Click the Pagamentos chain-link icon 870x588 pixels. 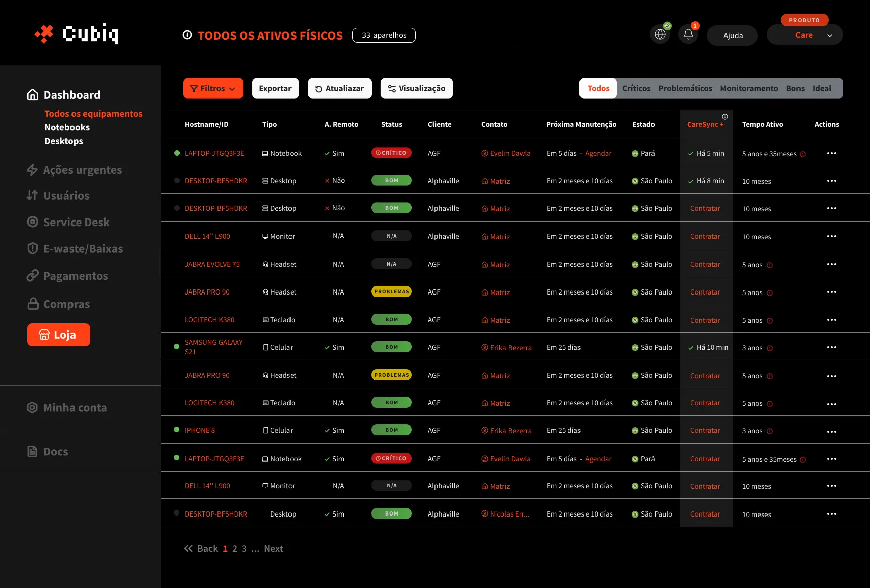[32, 276]
